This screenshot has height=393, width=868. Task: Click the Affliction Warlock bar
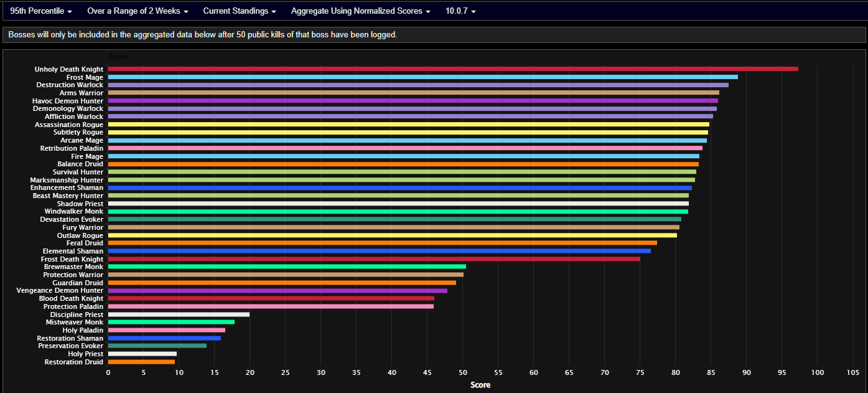pos(411,116)
